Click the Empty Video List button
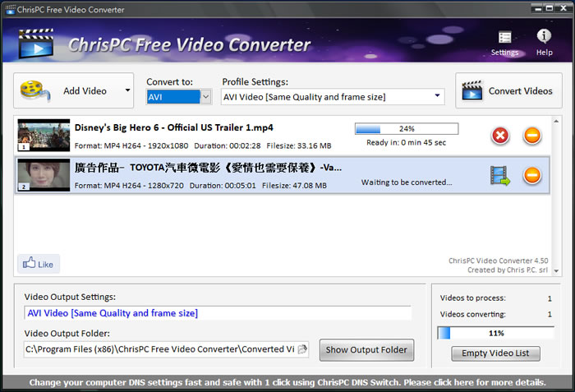Image resolution: width=575 pixels, height=392 pixels. coord(495,353)
